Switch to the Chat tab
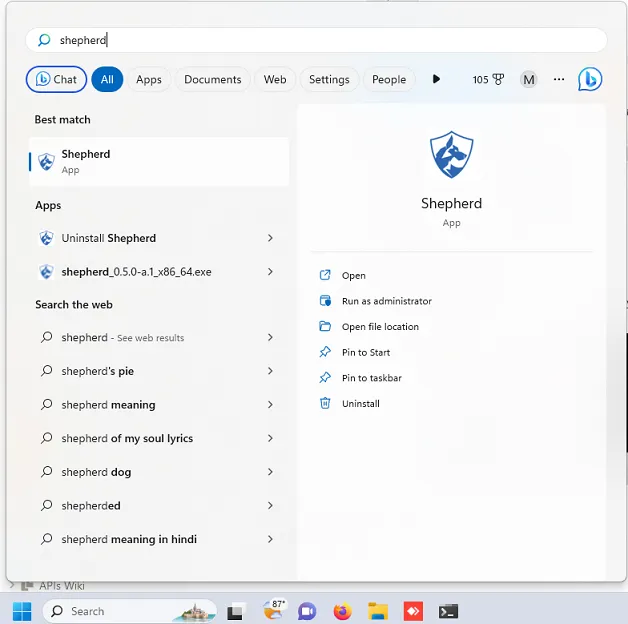628x624 pixels. click(x=56, y=79)
